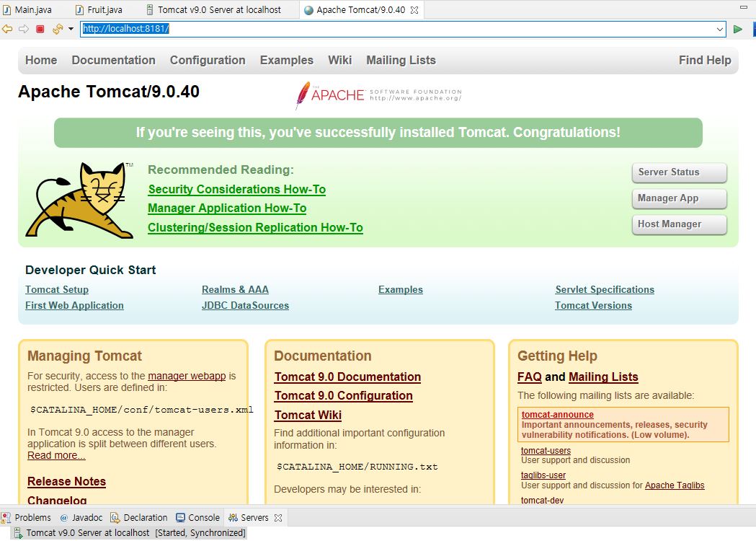756x541 pixels.
Task: Open the tomcat-dev mailing list link
Action: point(542,501)
